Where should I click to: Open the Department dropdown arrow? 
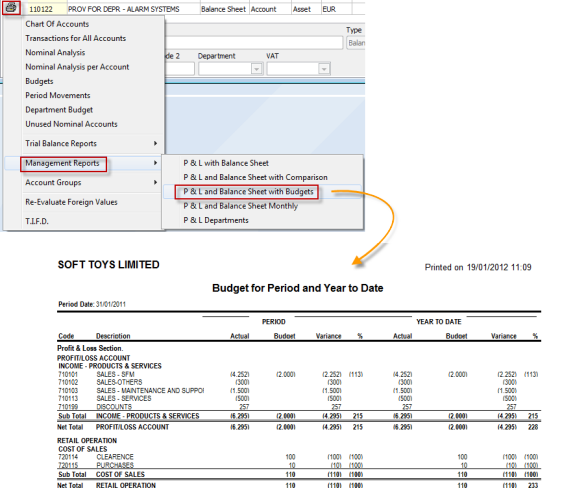click(x=257, y=69)
